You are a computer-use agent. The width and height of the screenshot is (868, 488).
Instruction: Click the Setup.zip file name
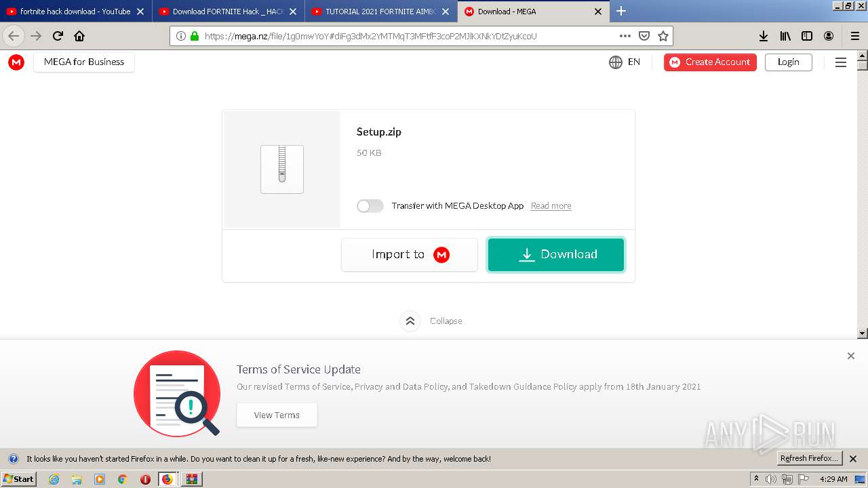(x=379, y=132)
